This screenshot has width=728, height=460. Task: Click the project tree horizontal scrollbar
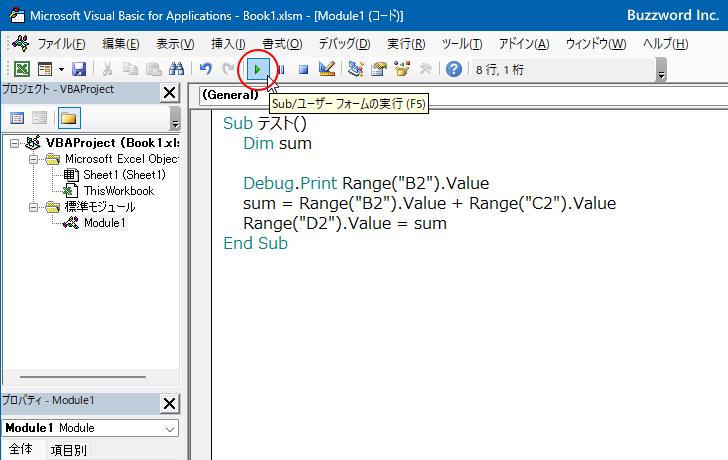coord(83,377)
